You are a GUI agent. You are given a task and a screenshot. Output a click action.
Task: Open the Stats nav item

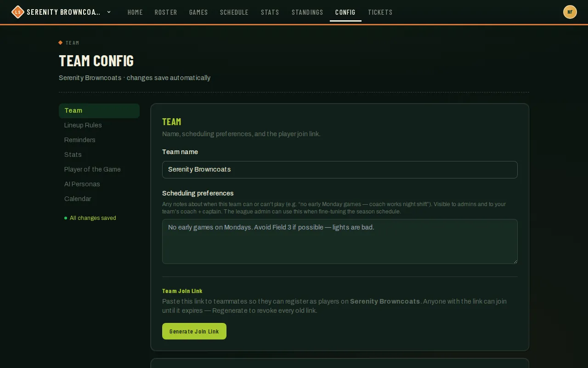click(270, 12)
